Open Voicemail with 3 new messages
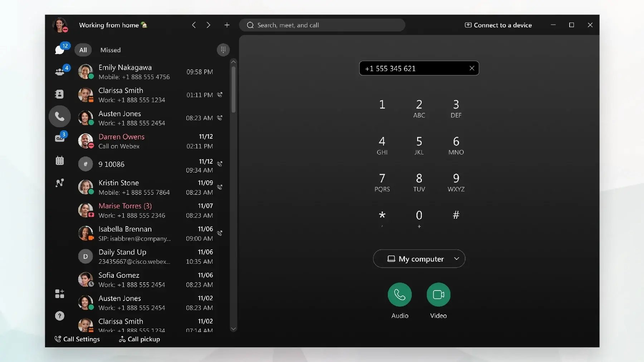 click(60, 139)
